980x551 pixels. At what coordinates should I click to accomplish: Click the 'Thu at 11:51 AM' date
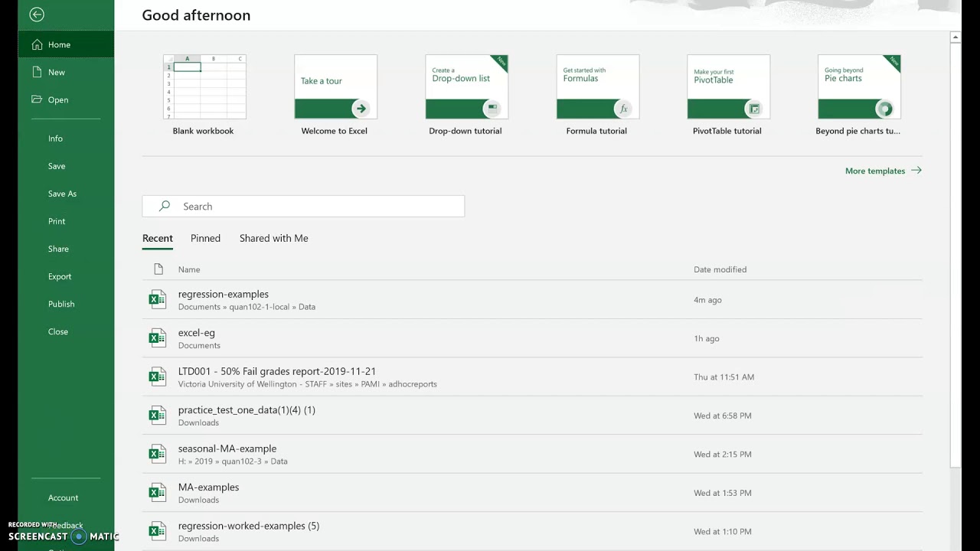(724, 377)
